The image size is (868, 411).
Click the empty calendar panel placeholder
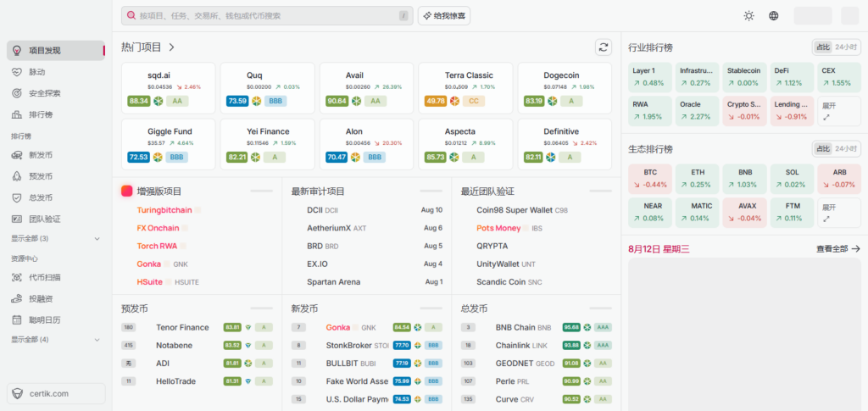coord(744,334)
